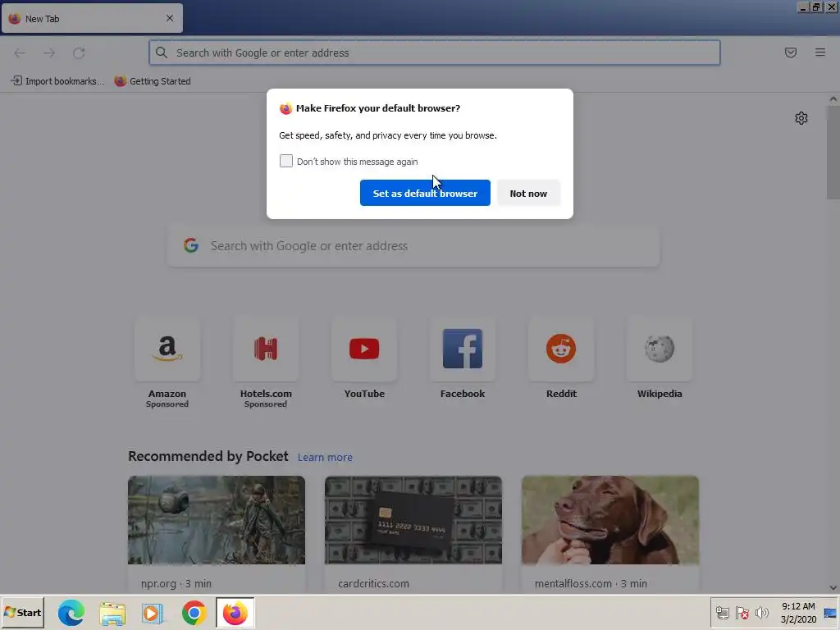
Task: Click the new tab page settings gear
Action: (x=801, y=118)
